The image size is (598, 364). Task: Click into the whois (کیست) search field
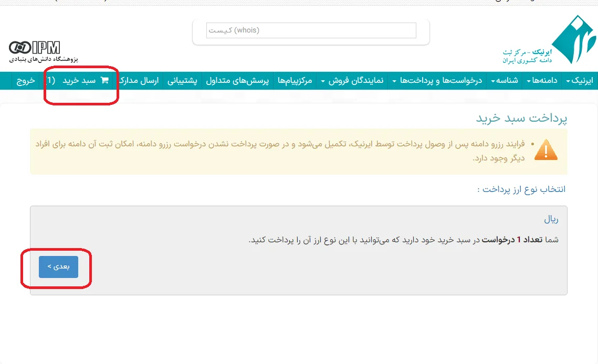[311, 30]
